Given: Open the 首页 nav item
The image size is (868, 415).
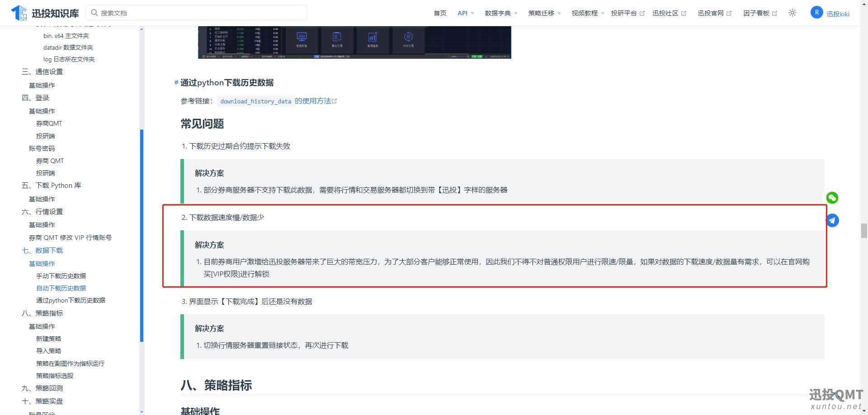Looking at the screenshot, I should pyautogui.click(x=440, y=13).
